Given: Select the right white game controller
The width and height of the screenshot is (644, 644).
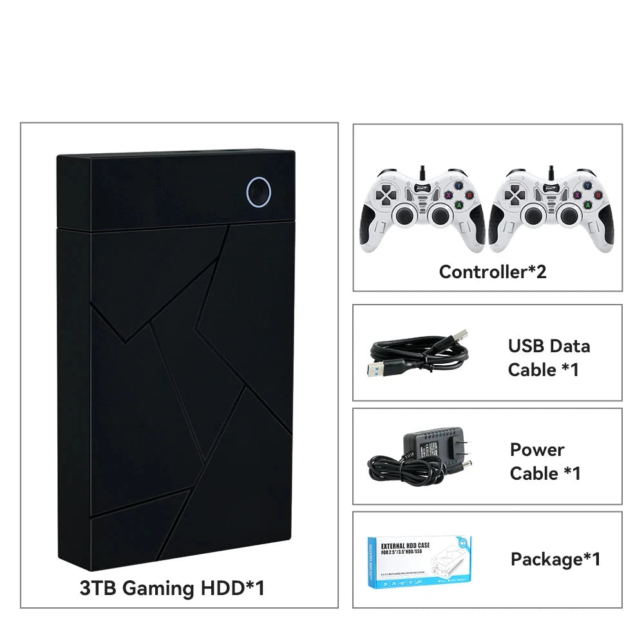Looking at the screenshot, I should pos(552,210).
